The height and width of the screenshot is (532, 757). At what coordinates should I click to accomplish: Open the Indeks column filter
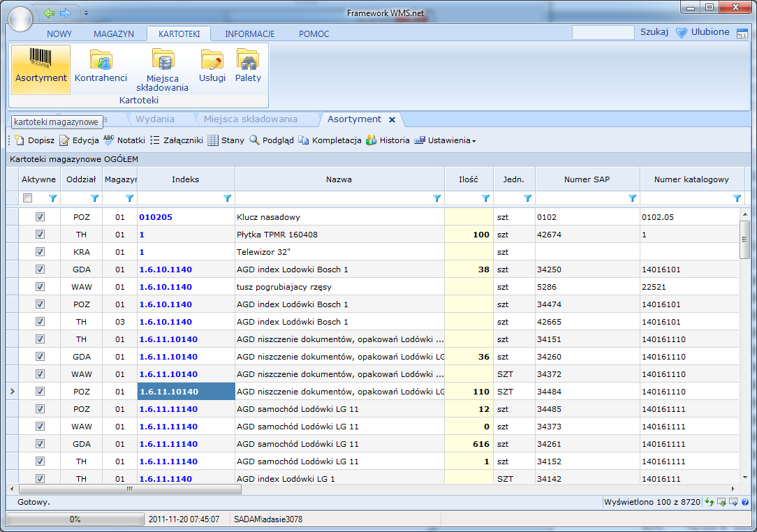227,198
